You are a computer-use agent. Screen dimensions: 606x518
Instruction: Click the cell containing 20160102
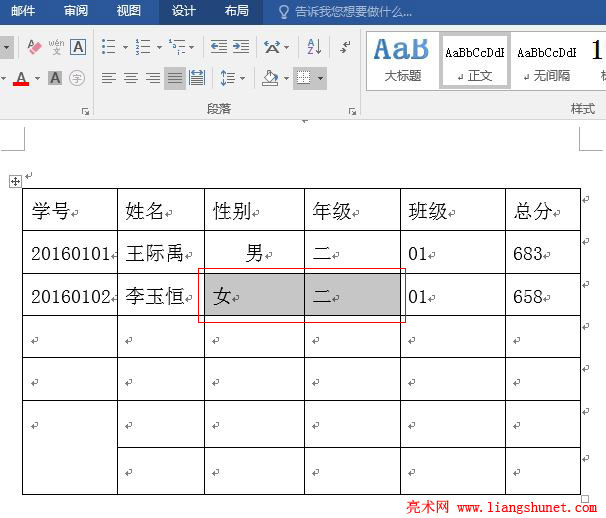[70, 295]
